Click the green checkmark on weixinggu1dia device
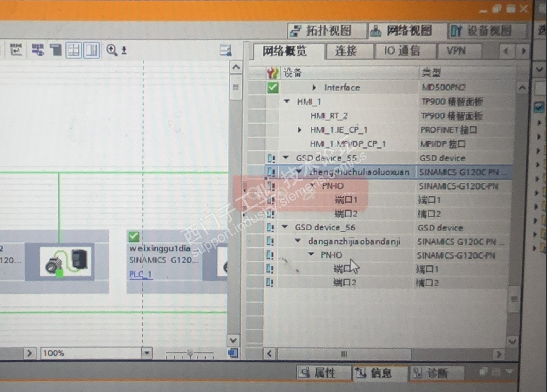Image resolution: width=547 pixels, height=392 pixels. [x=133, y=236]
